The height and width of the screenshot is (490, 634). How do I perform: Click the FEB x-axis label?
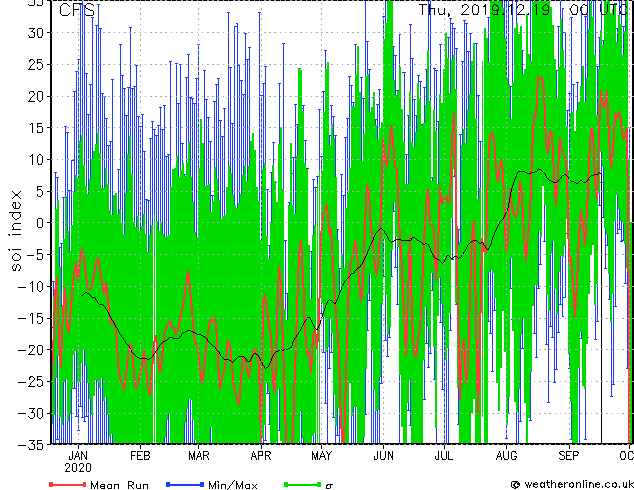pos(140,456)
